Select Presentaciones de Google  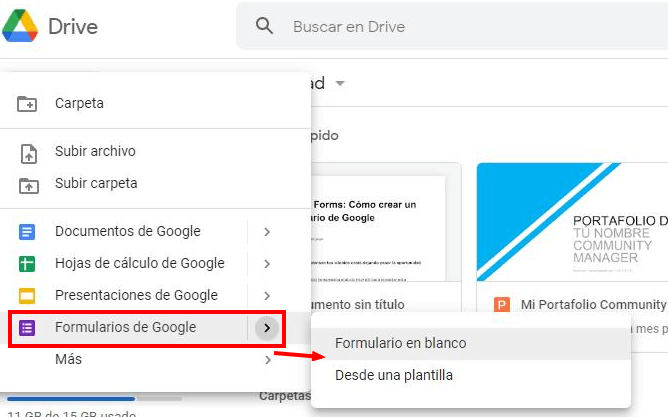tap(136, 295)
